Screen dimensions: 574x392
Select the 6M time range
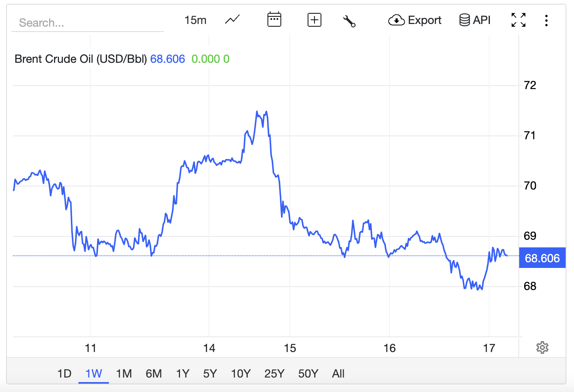point(154,373)
